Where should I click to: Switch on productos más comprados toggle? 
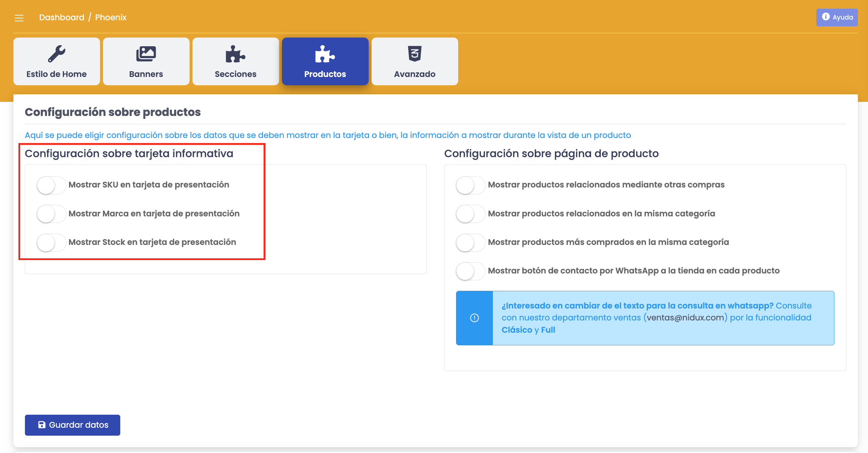pyautogui.click(x=470, y=242)
